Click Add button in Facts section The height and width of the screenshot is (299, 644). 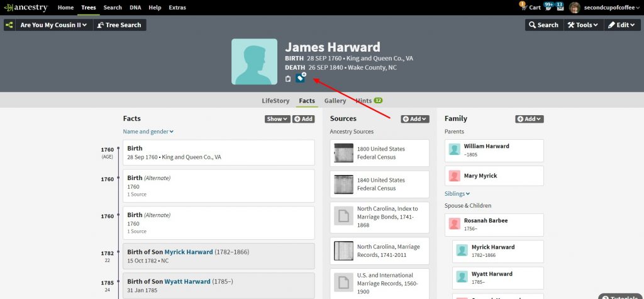point(304,119)
